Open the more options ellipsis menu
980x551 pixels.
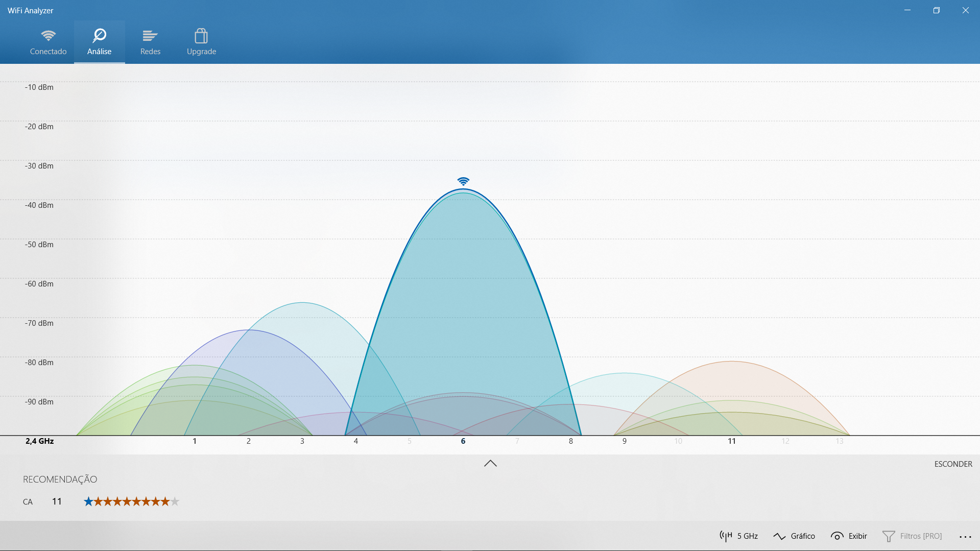click(965, 536)
